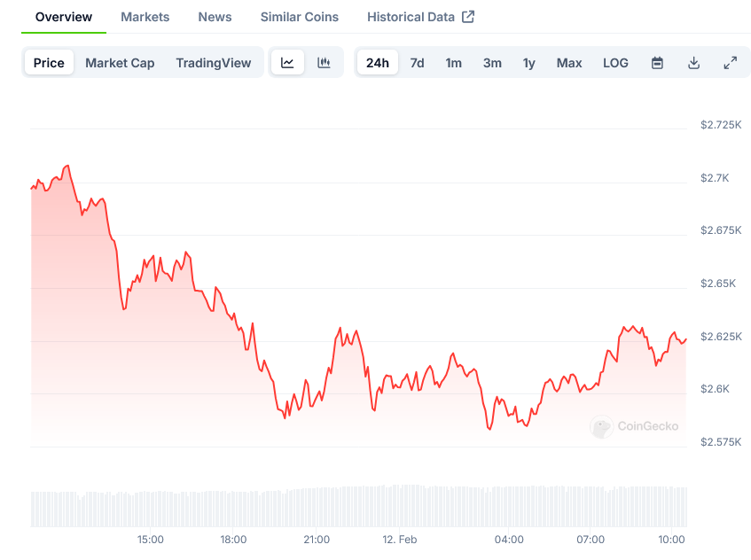This screenshot has width=751, height=560.
Task: Switch to TradingView chart
Action: point(214,63)
